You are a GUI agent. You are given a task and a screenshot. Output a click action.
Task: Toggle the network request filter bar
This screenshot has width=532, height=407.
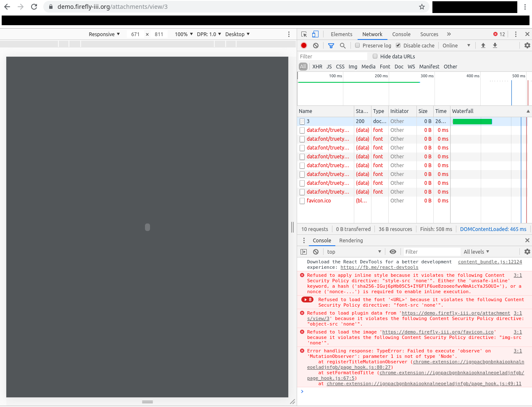[331, 45]
